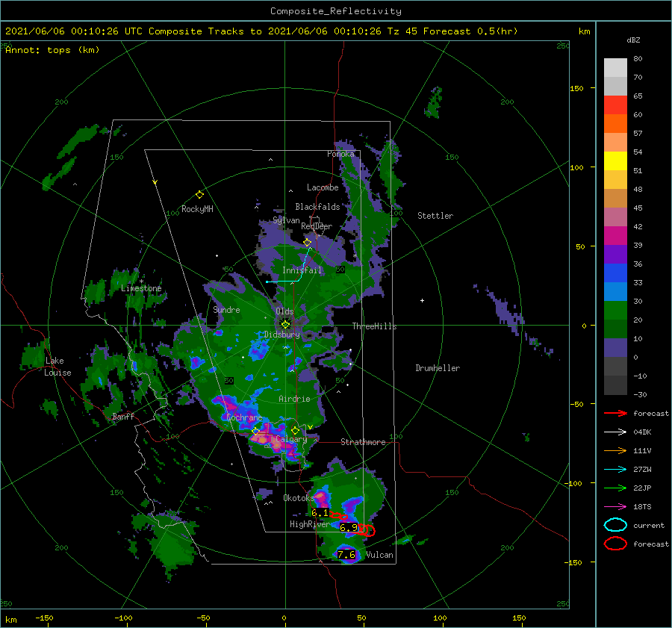Click the UTC Composite Tracks timestamp header

point(261,31)
